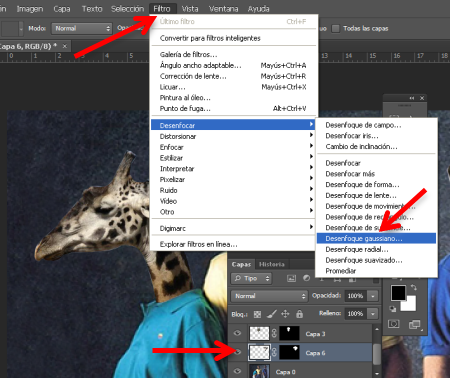Open the Selección menu

tap(128, 9)
